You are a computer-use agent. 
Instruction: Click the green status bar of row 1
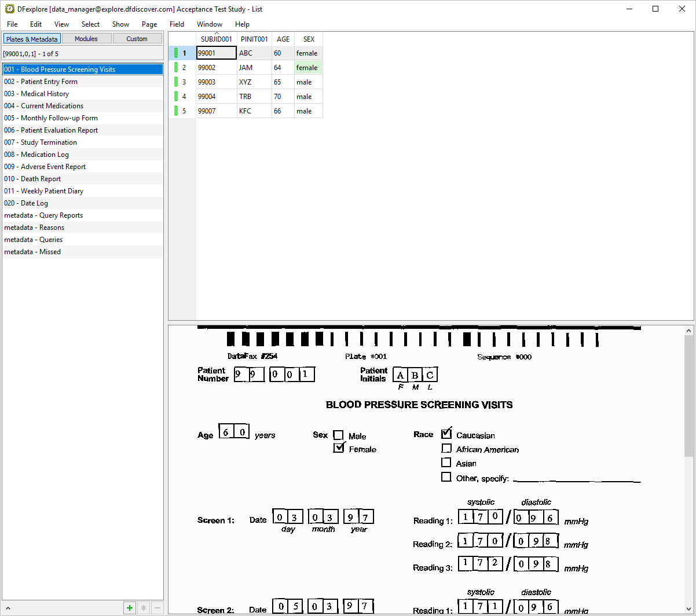point(176,53)
